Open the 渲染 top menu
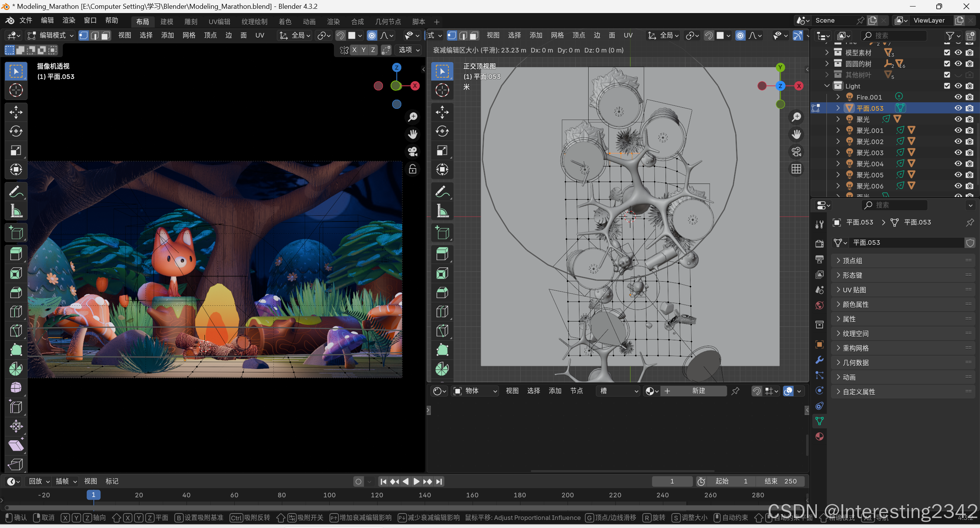980x528 pixels. click(x=69, y=20)
